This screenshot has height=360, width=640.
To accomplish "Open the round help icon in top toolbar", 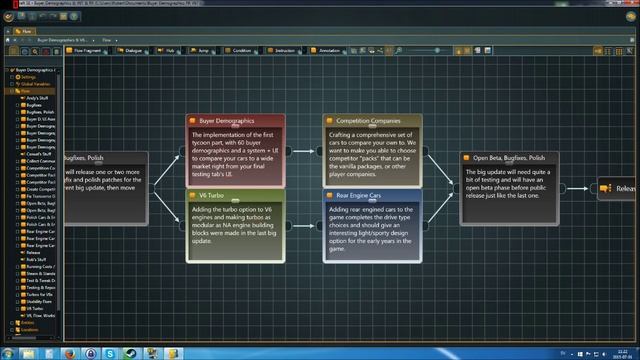I will [x=74, y=16].
